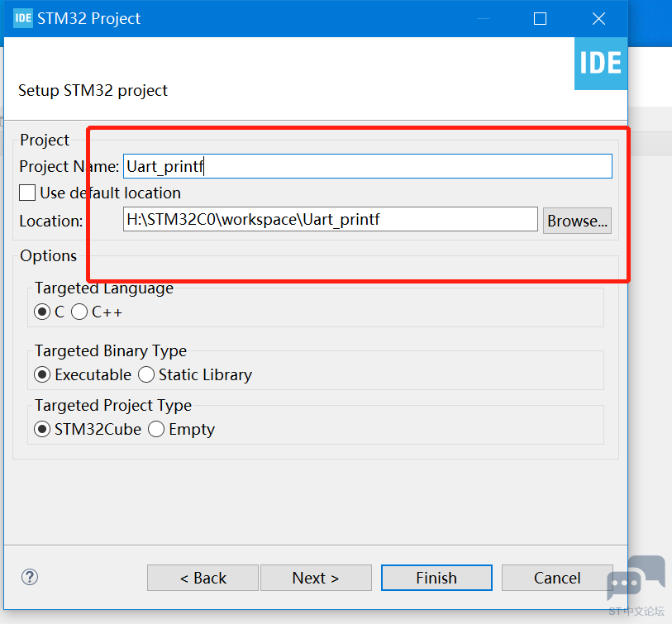
Task: Maximize the STM32 Project dialog
Action: click(540, 19)
